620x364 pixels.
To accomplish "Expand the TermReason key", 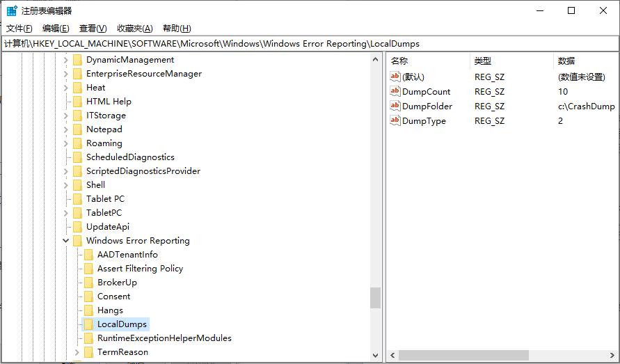I will (77, 352).
